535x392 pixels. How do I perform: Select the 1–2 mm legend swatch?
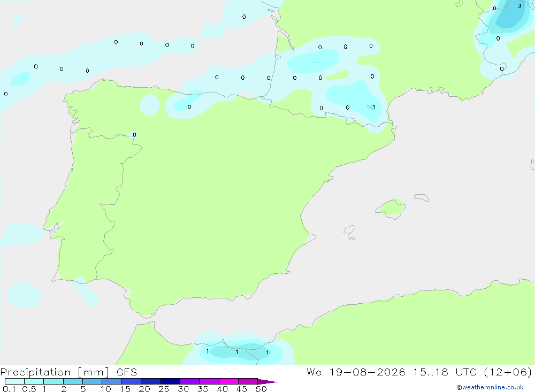[53, 381]
